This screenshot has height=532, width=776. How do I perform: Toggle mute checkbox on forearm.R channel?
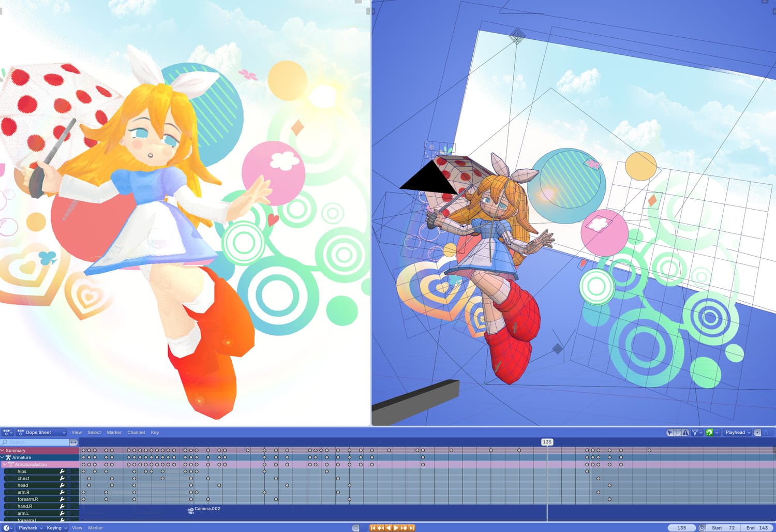tap(69, 499)
